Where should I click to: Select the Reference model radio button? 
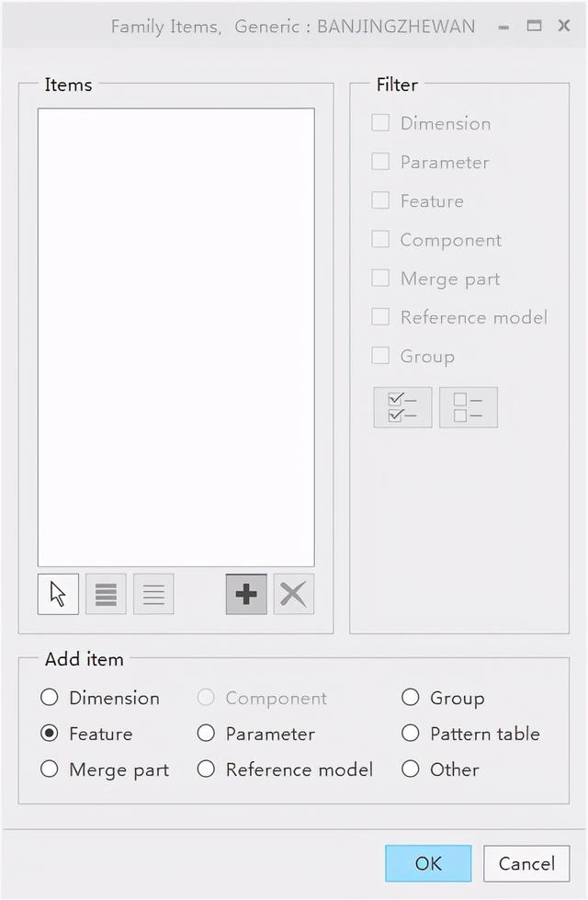(207, 769)
